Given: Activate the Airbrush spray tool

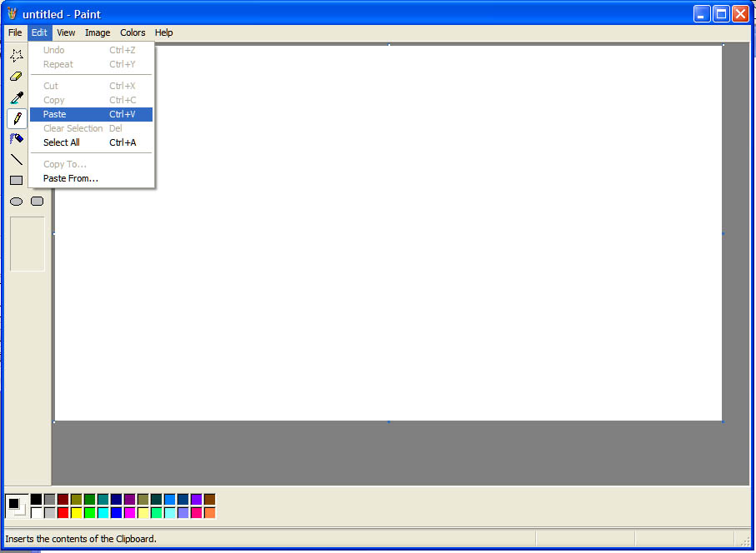Looking at the screenshot, I should [x=16, y=138].
